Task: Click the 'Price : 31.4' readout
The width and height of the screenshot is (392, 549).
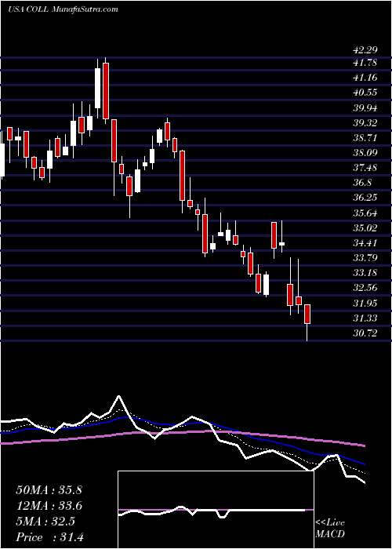Action: [x=49, y=536]
